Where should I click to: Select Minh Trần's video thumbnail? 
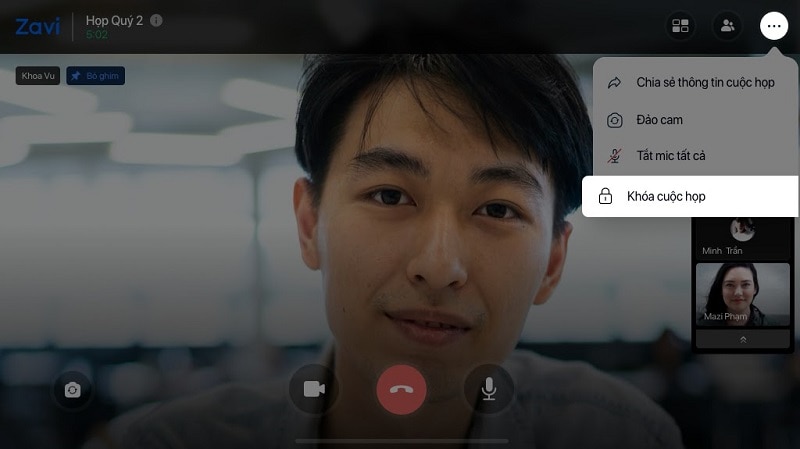(742, 236)
